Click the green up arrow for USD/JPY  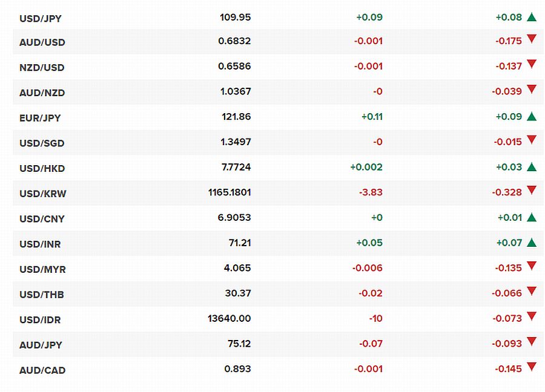click(x=532, y=17)
